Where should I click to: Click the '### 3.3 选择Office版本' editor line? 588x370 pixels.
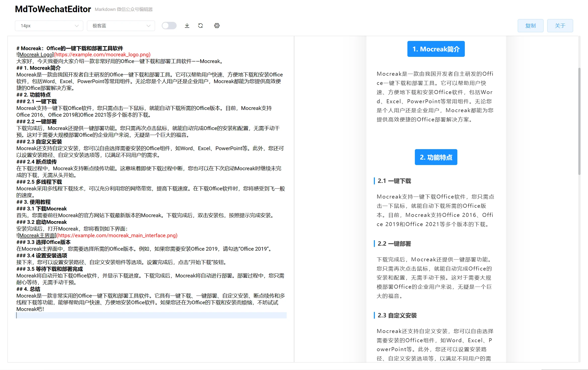click(x=43, y=242)
